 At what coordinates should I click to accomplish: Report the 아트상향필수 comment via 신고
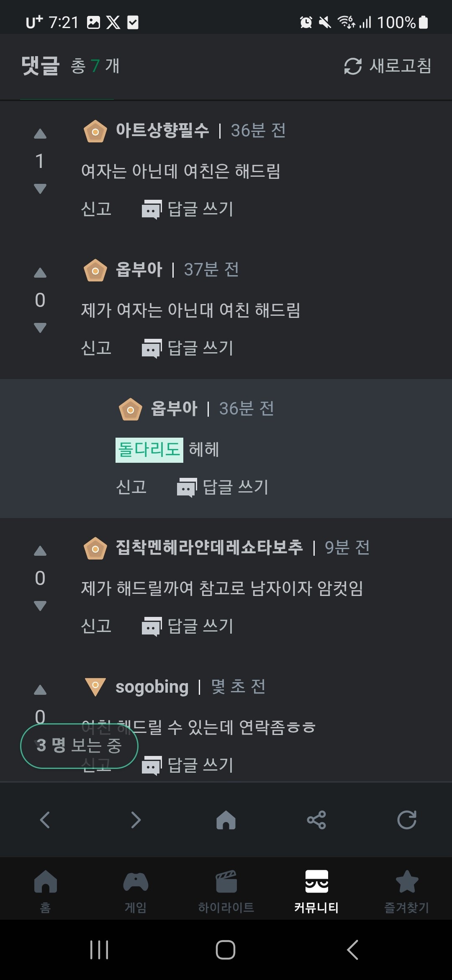pos(96,209)
